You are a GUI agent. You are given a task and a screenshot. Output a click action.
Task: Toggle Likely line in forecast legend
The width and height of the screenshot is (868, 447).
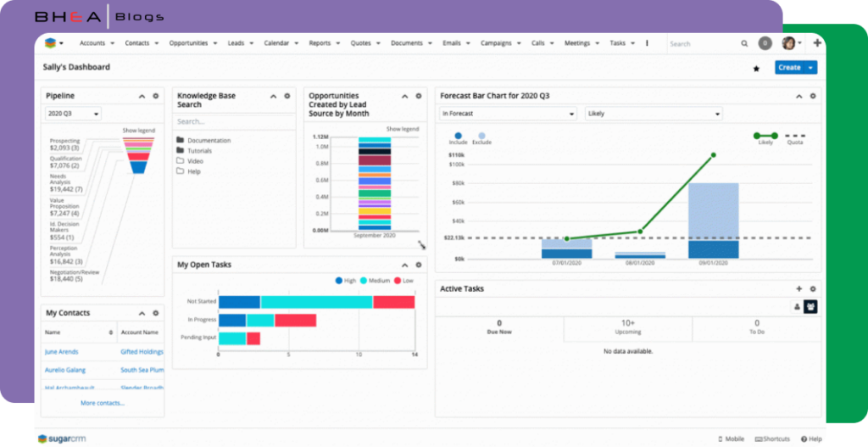coord(765,138)
